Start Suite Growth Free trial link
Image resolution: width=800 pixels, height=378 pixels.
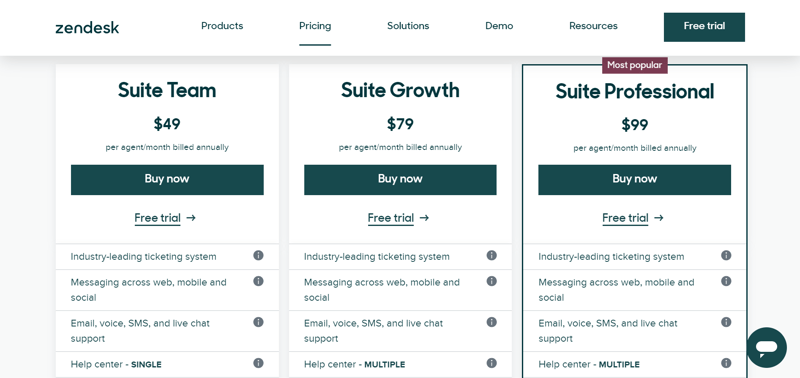point(398,218)
